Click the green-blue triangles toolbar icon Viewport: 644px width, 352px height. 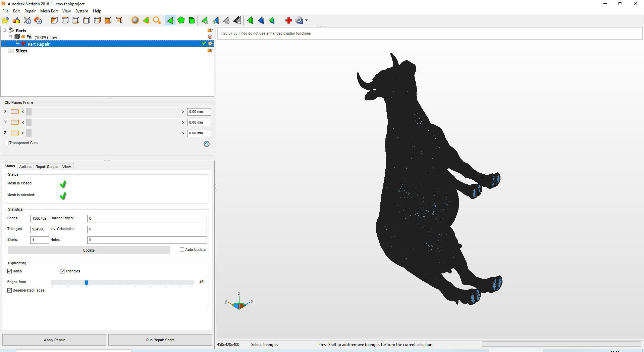click(x=272, y=20)
